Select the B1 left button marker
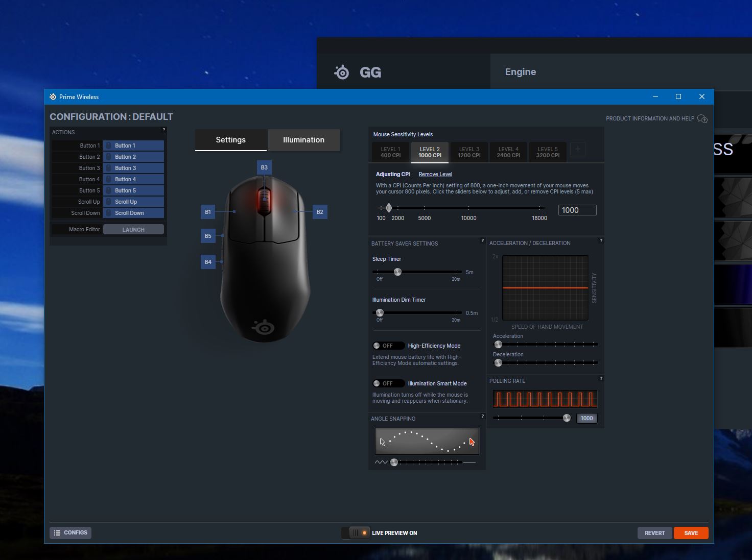The width and height of the screenshot is (752, 560). [208, 212]
